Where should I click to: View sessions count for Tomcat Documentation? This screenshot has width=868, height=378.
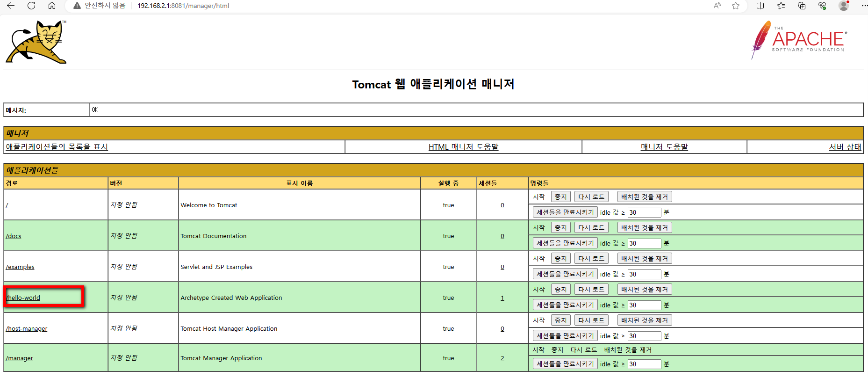tap(502, 236)
